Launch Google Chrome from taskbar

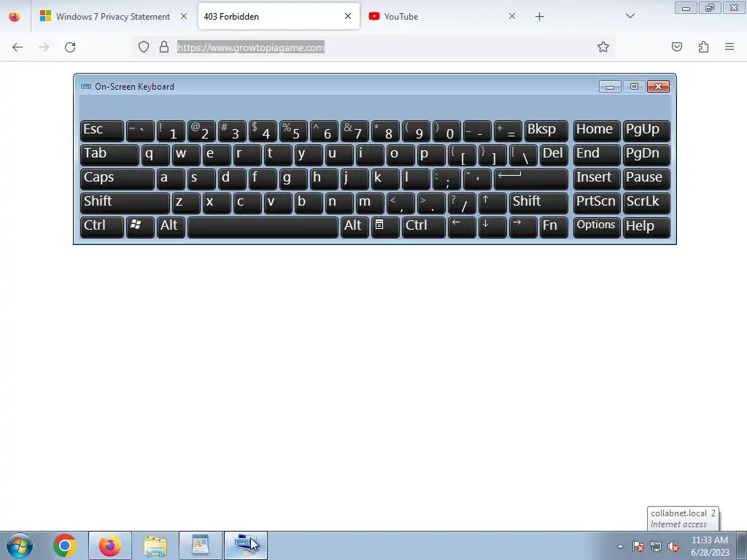tap(65, 545)
